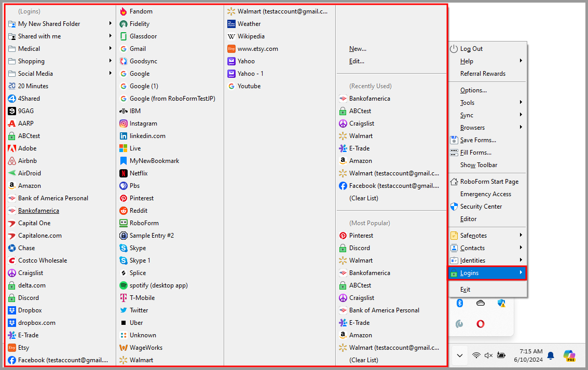
Task: Expand the Shopping folder
Action: 60,61
